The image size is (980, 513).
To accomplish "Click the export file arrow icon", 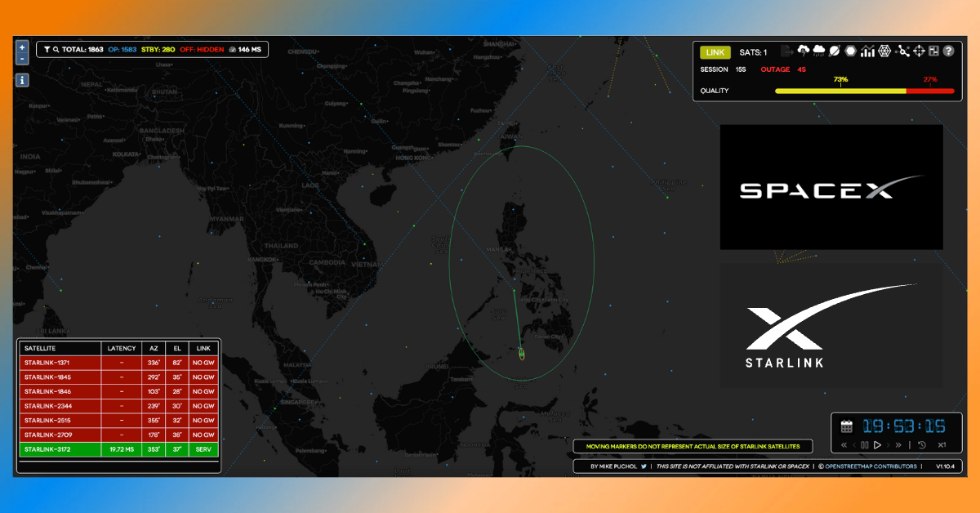I will point(787,51).
